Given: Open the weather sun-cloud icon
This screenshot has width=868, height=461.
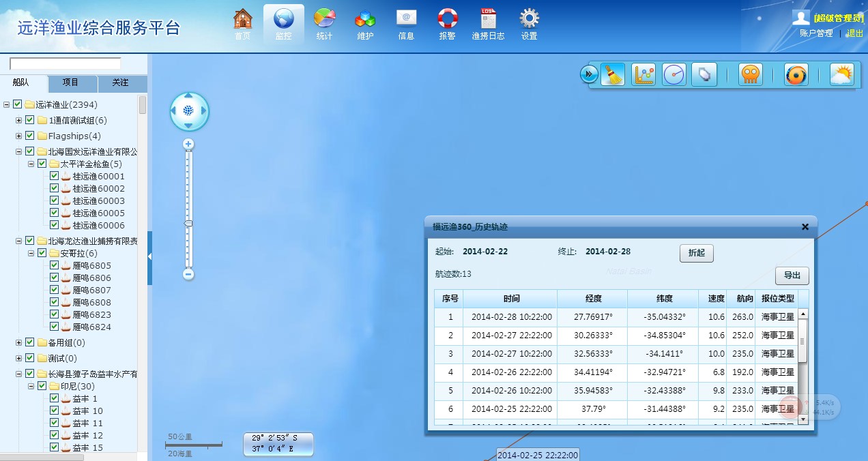Looking at the screenshot, I should coord(841,74).
